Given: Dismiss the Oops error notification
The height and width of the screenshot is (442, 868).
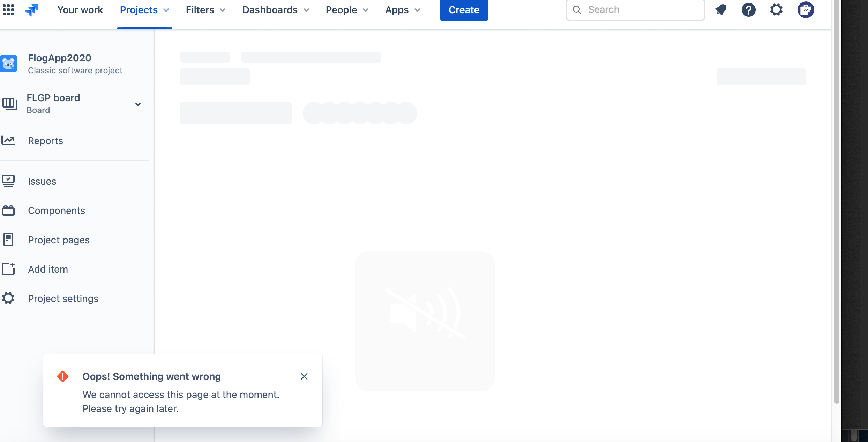Looking at the screenshot, I should pyautogui.click(x=304, y=376).
